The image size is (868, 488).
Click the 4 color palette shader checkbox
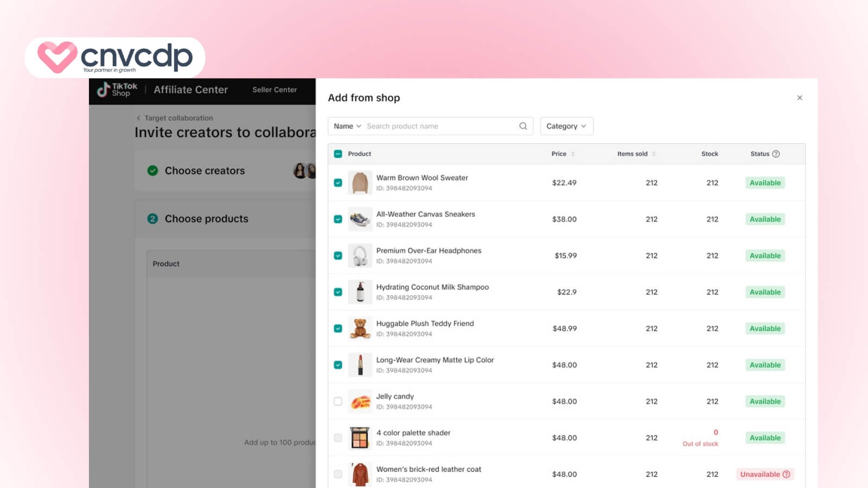coord(338,438)
